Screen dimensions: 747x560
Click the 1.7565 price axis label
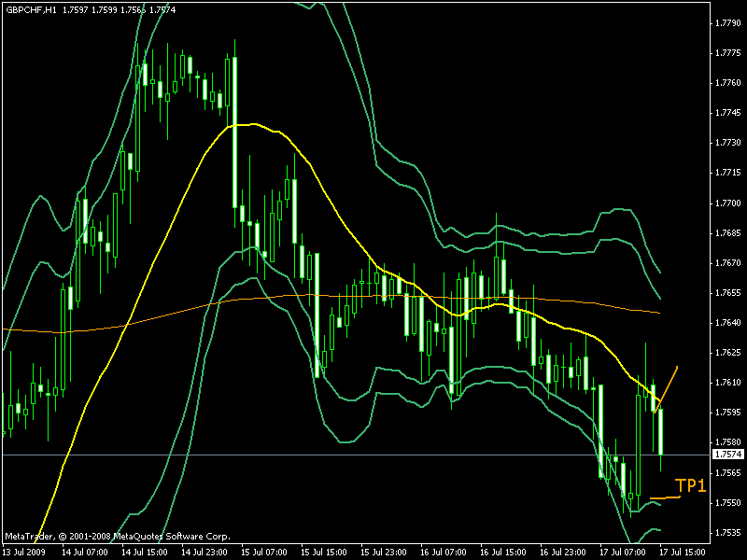[x=728, y=473]
